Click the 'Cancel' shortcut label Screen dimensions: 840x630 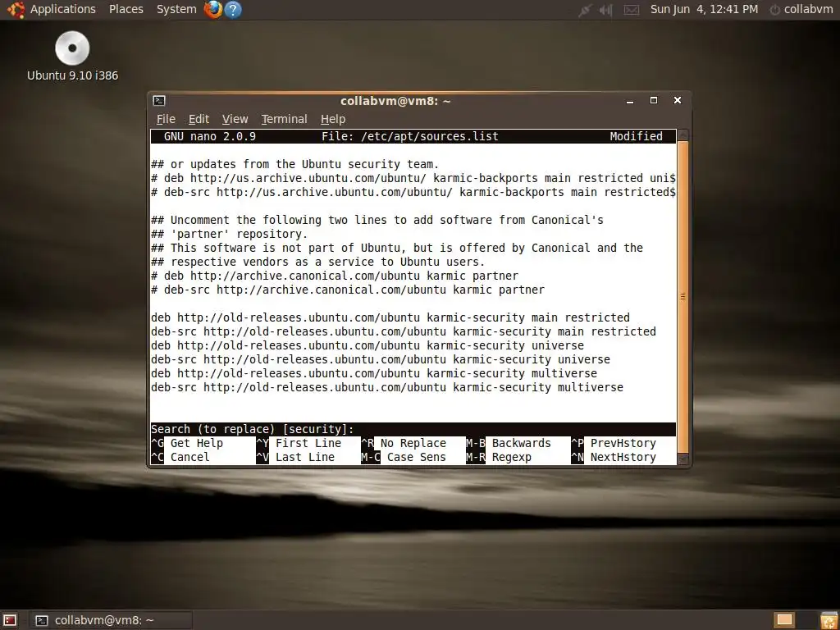coord(189,457)
